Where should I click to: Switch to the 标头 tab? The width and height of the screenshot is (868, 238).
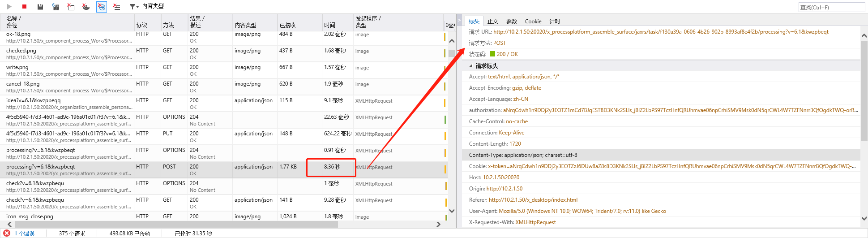coord(474,21)
